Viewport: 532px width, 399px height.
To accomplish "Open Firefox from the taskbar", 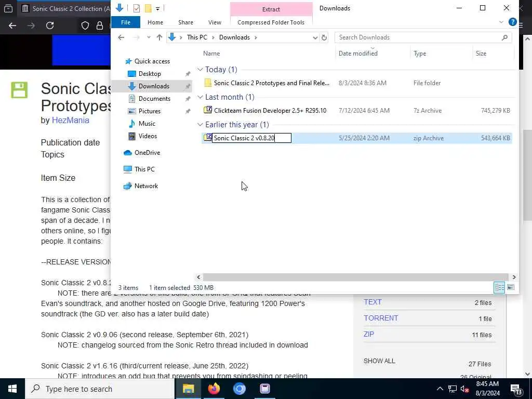I will (214, 389).
